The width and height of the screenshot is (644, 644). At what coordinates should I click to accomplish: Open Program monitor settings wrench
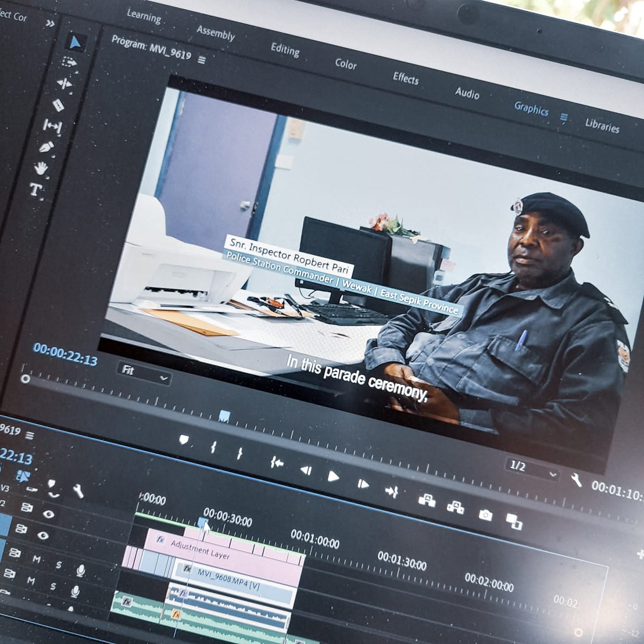pyautogui.click(x=576, y=480)
